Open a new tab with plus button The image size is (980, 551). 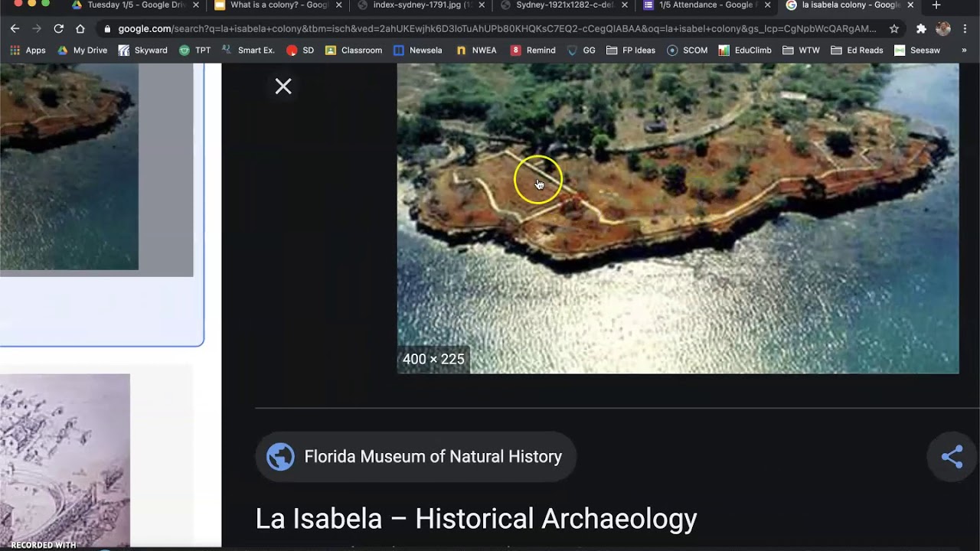(936, 5)
